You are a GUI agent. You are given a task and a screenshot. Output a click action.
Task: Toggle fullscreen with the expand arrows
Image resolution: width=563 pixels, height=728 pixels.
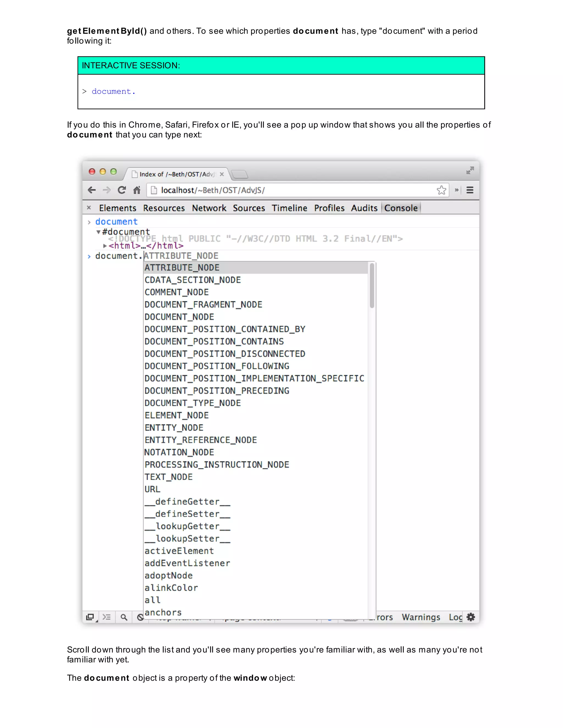470,171
